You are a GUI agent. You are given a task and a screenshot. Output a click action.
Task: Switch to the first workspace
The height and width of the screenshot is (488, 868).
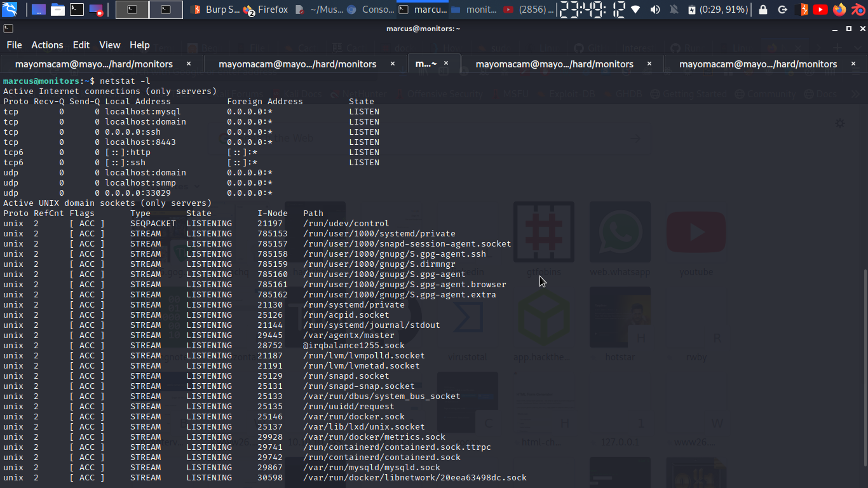[x=132, y=10]
